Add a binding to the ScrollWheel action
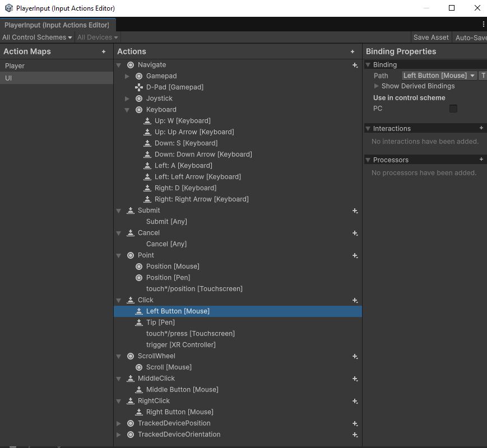 click(355, 356)
